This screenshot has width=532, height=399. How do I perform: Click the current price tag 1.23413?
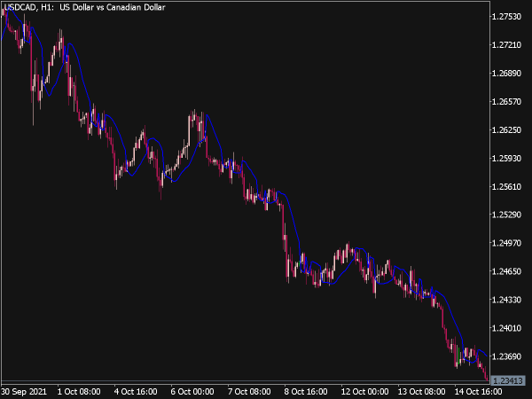[x=507, y=380]
